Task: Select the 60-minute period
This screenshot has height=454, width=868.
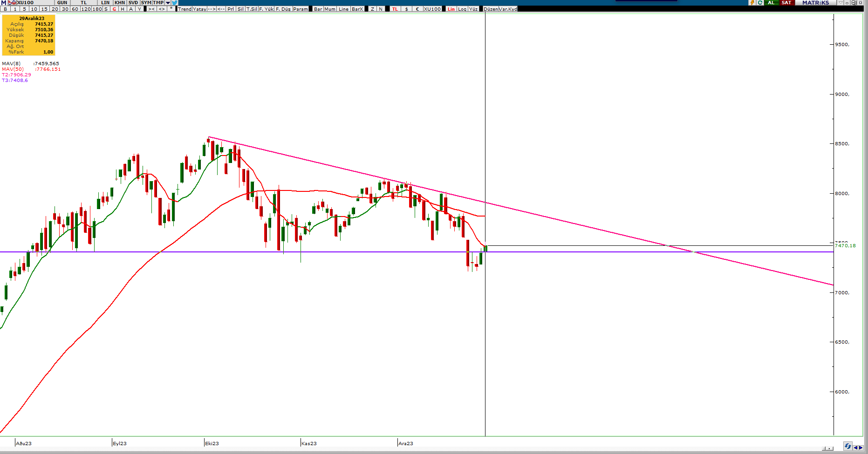Action: pyautogui.click(x=75, y=9)
